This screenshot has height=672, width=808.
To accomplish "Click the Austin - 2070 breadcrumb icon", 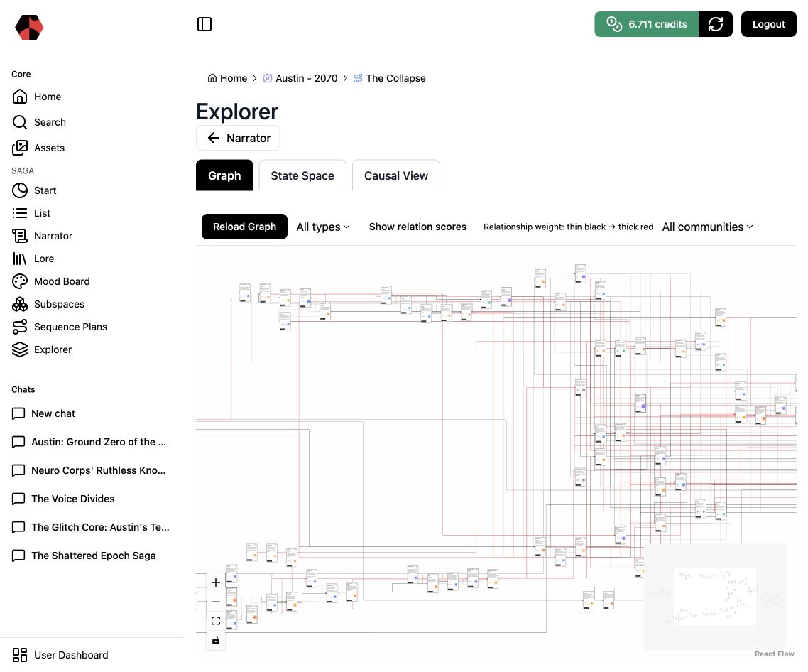I will point(268,78).
